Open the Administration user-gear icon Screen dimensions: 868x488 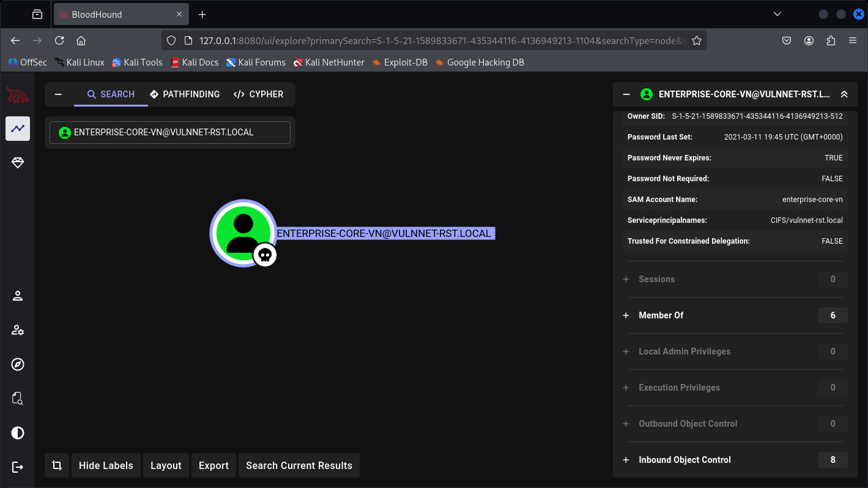[18, 331]
